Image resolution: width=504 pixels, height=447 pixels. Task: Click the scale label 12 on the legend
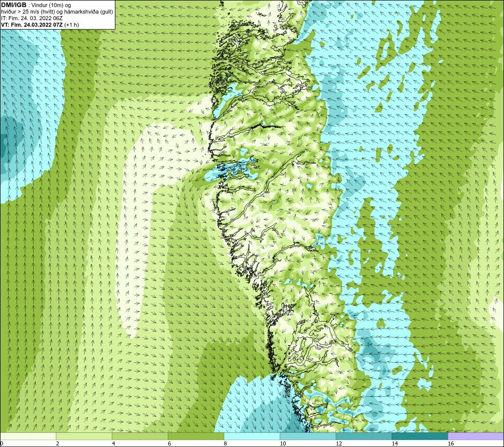coord(339,444)
